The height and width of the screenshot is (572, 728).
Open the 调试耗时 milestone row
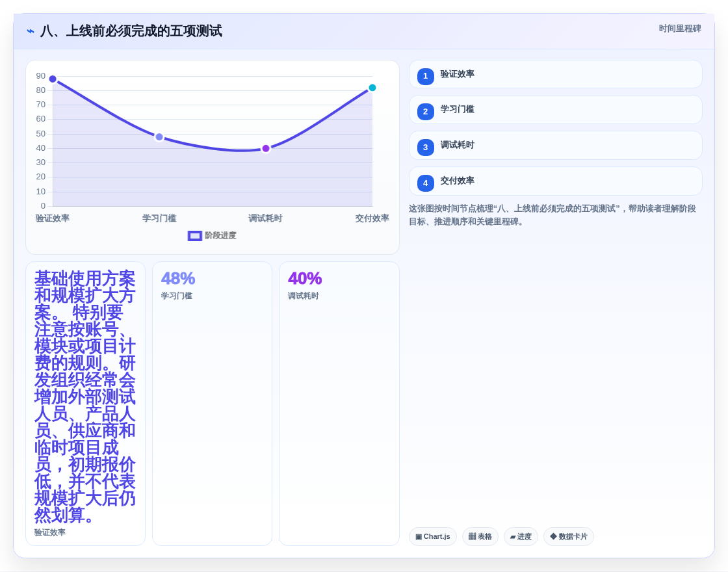tap(555, 146)
